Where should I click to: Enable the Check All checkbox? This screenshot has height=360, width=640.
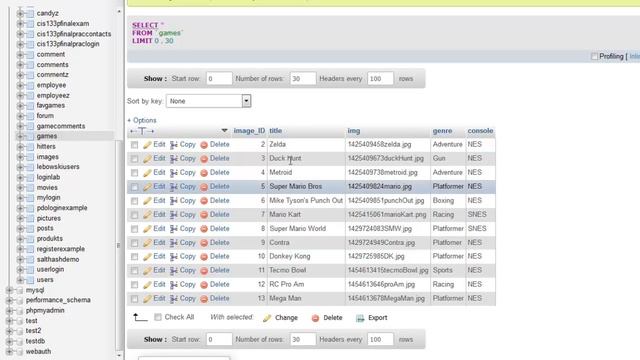158,317
